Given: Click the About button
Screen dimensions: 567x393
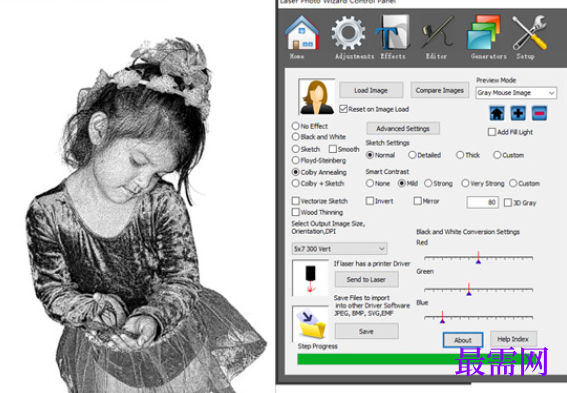Looking at the screenshot, I should pyautogui.click(x=463, y=340).
